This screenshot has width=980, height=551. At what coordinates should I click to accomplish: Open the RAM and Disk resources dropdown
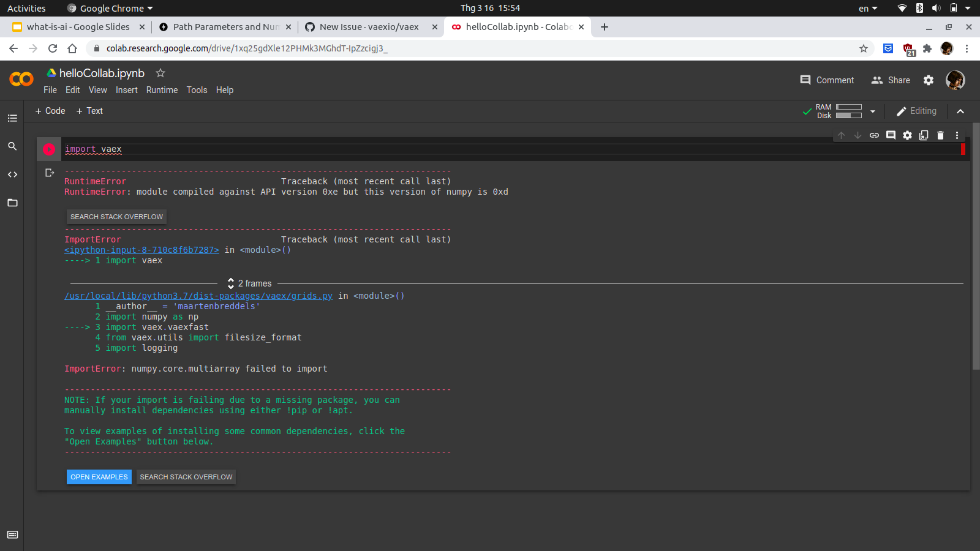click(x=872, y=111)
